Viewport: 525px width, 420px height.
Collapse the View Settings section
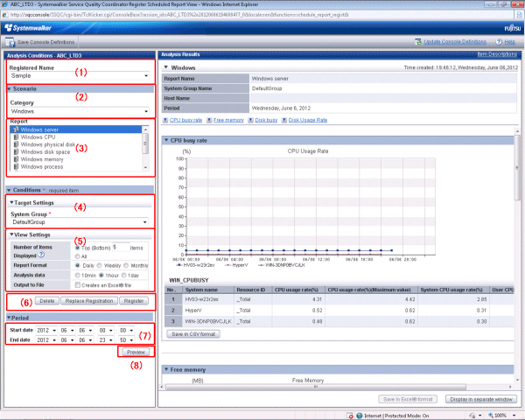pos(11,234)
